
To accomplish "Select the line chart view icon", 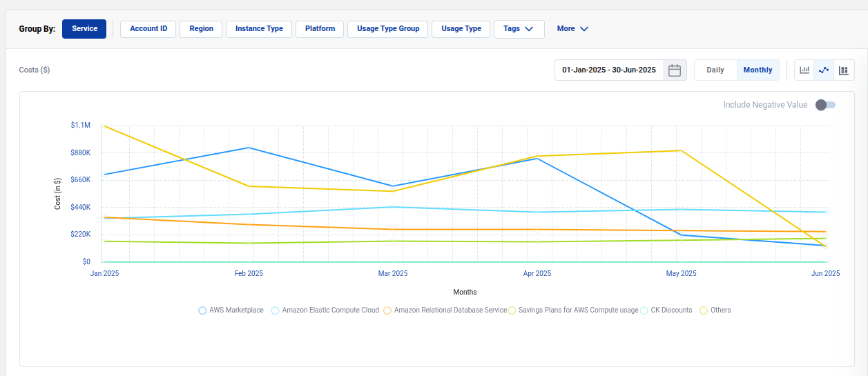I will click(824, 70).
